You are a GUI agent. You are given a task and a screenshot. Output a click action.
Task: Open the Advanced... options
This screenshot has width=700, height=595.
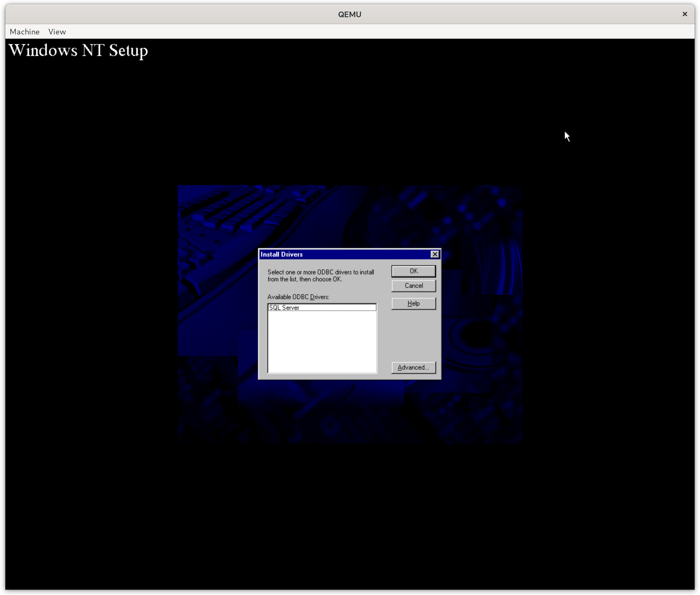pos(414,367)
